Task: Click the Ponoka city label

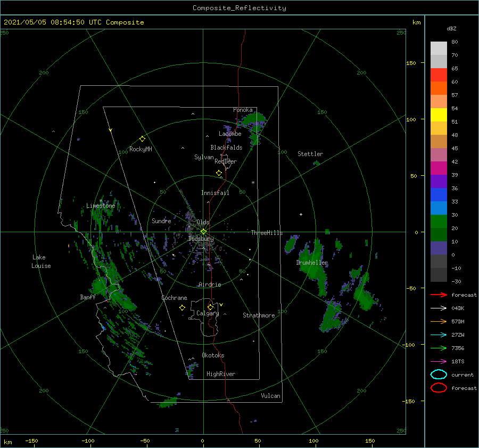Action: point(243,110)
